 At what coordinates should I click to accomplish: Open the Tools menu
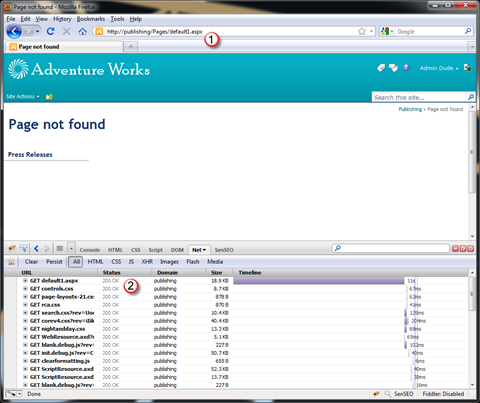(x=117, y=19)
